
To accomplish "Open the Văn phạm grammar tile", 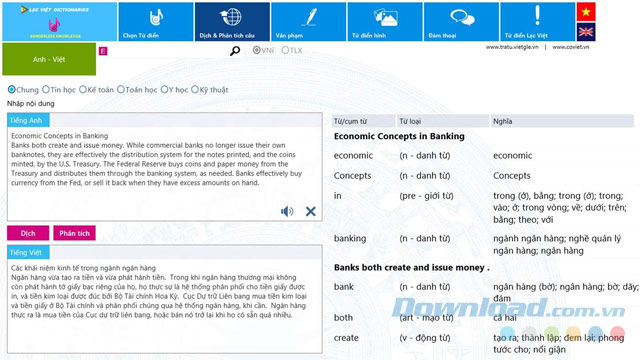I will [x=309, y=22].
